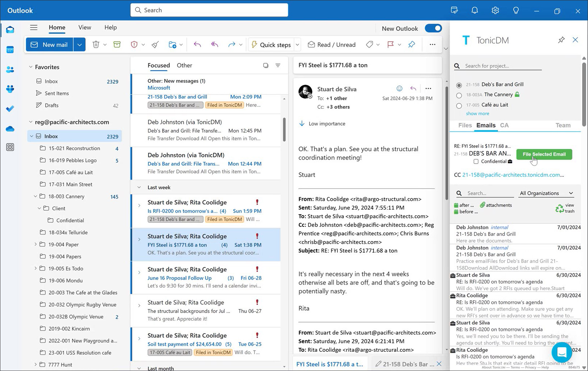Open the Calendar module in sidebar

pyautogui.click(x=10, y=49)
